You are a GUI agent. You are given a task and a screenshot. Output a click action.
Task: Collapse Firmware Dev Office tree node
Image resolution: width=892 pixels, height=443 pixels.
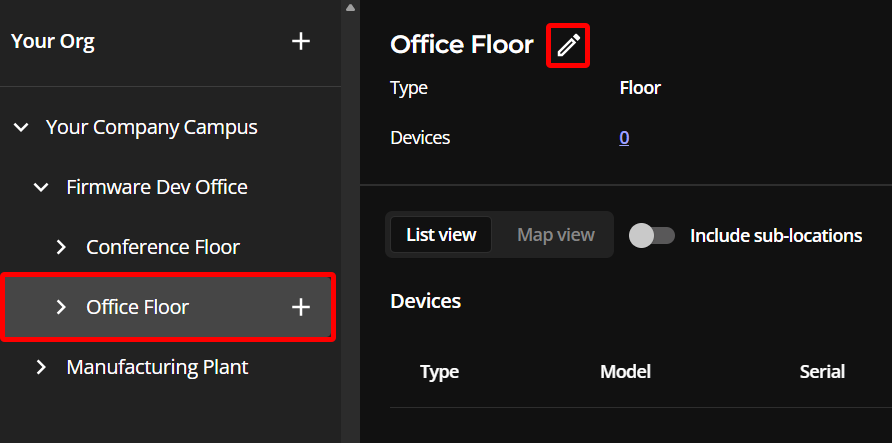[x=41, y=187]
